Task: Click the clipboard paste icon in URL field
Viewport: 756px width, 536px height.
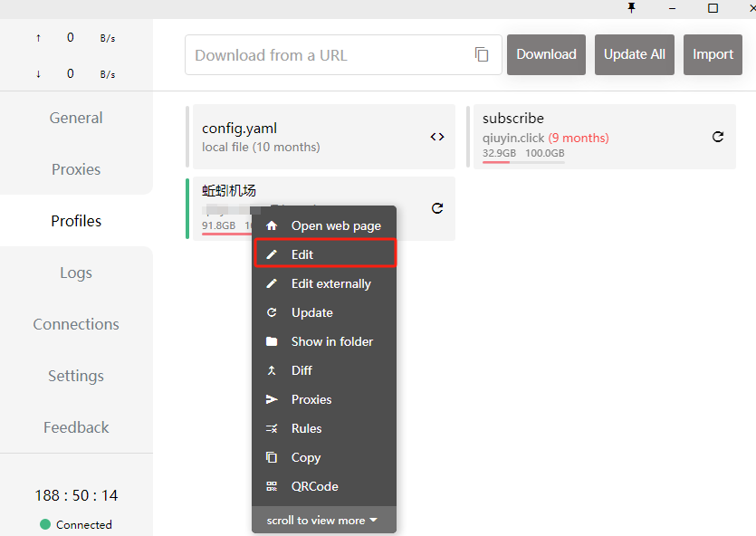Action: [482, 54]
